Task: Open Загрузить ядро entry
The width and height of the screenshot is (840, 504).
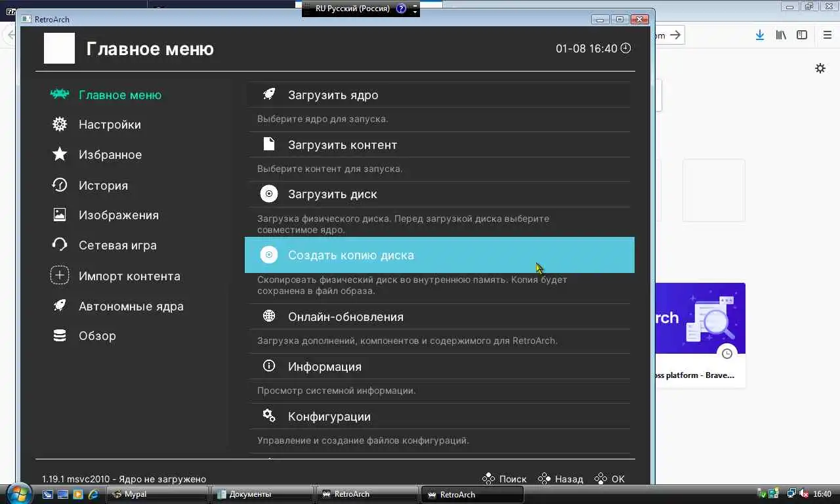Action: [x=440, y=94]
